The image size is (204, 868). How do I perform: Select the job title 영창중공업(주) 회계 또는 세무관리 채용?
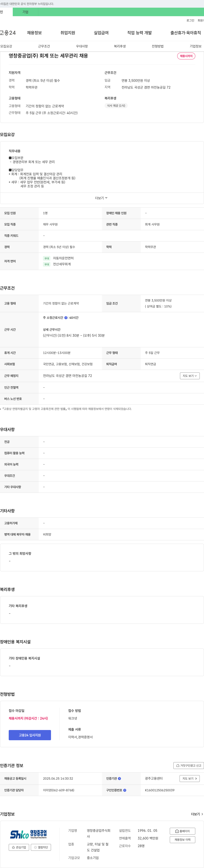pos(48,56)
